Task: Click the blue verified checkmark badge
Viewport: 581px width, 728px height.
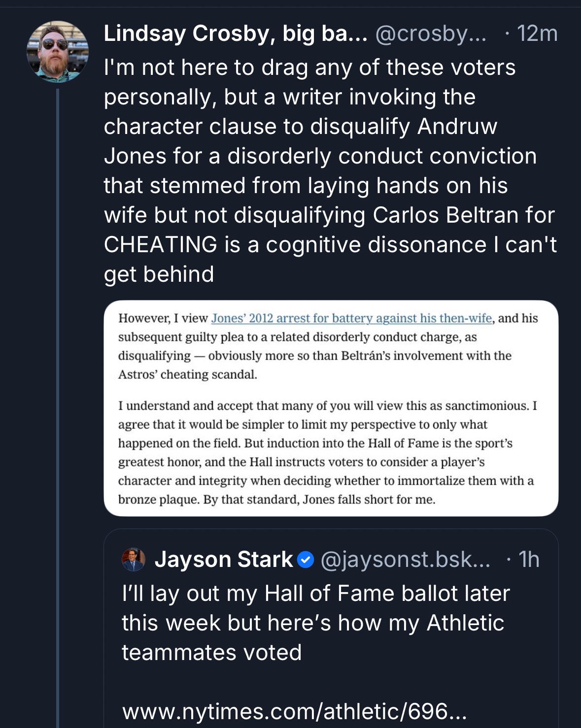Action: click(x=306, y=560)
